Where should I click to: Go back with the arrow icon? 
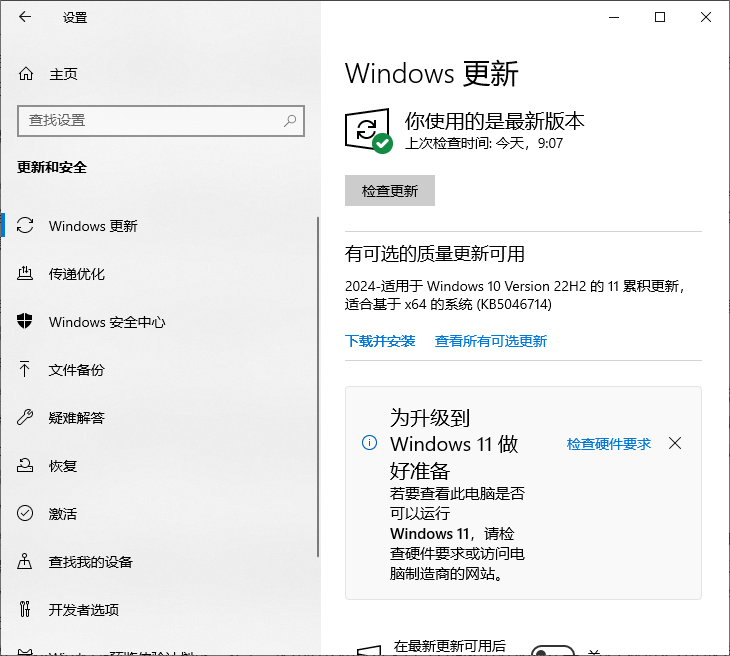25,17
